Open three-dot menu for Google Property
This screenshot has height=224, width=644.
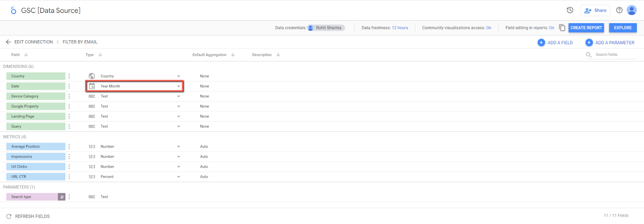coord(69,106)
